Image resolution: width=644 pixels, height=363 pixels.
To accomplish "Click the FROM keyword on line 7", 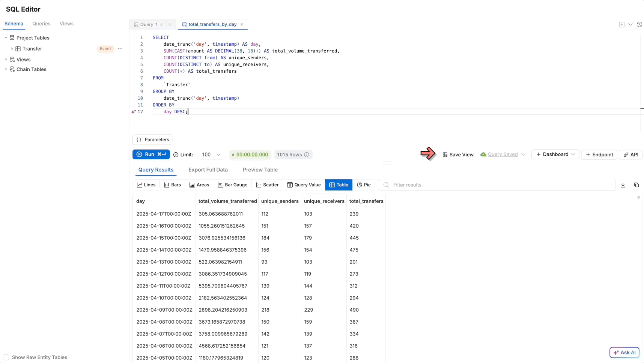I will click(158, 78).
